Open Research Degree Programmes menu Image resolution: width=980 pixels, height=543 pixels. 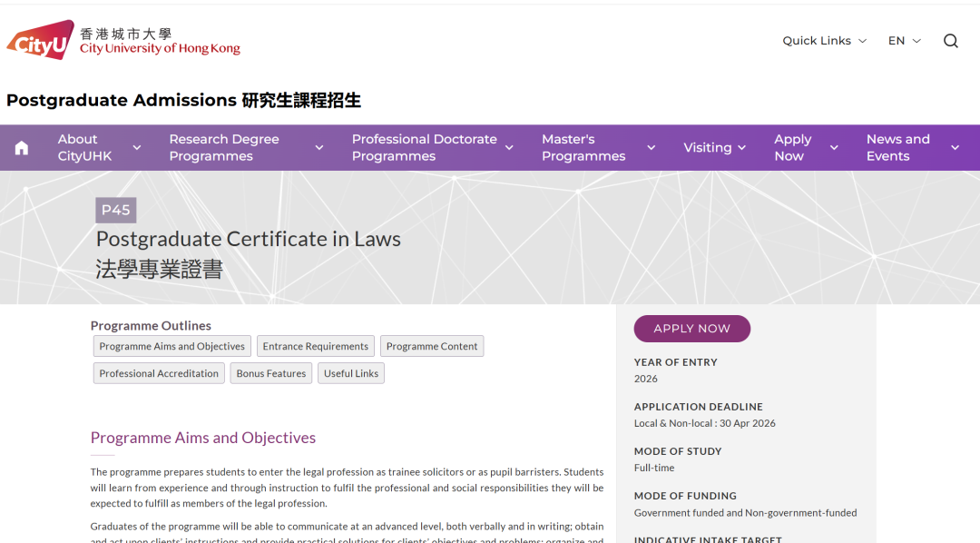224,148
